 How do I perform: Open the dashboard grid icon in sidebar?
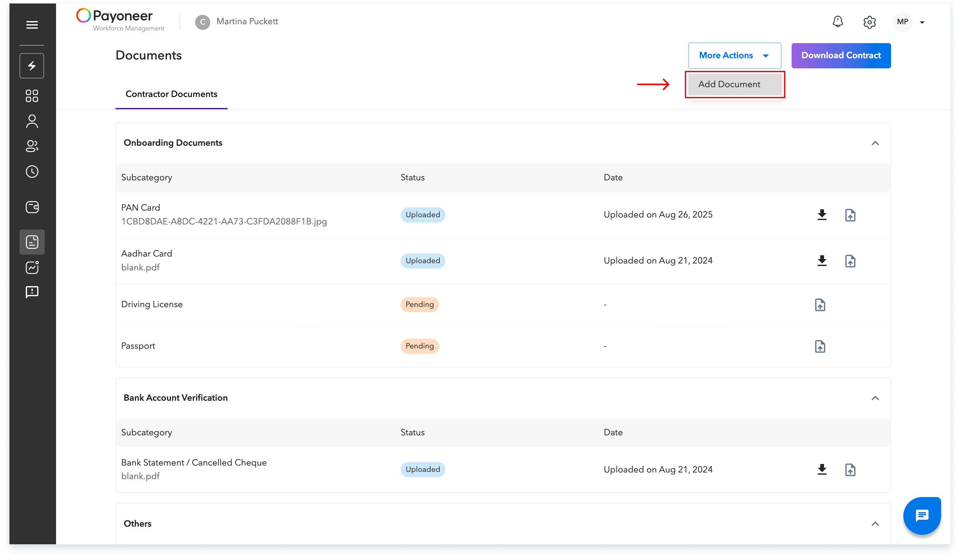(32, 96)
